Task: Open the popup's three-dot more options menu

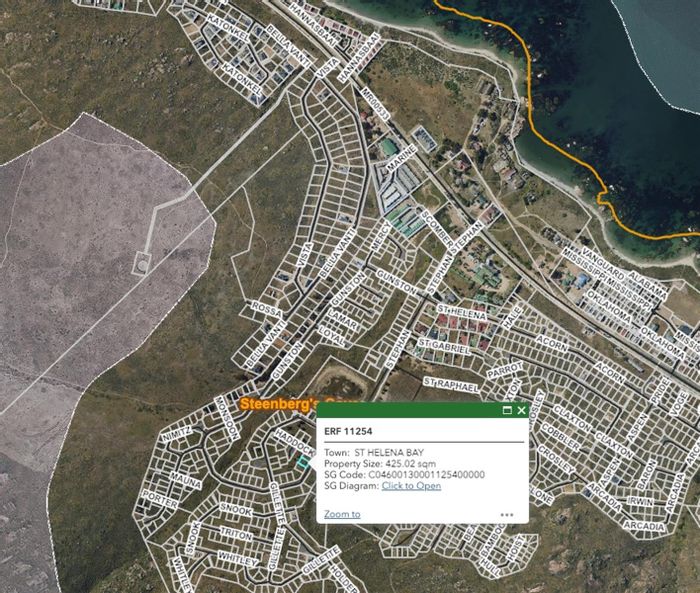Action: click(507, 515)
